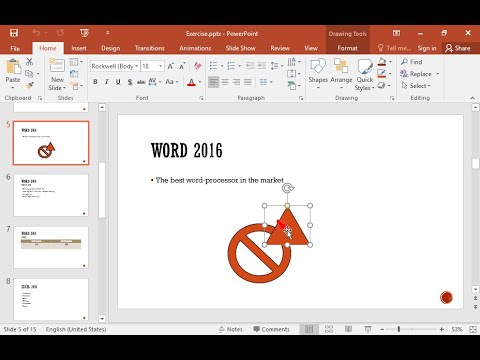This screenshot has width=480, height=360.
Task: Fit slide to current window
Action: click(x=473, y=329)
